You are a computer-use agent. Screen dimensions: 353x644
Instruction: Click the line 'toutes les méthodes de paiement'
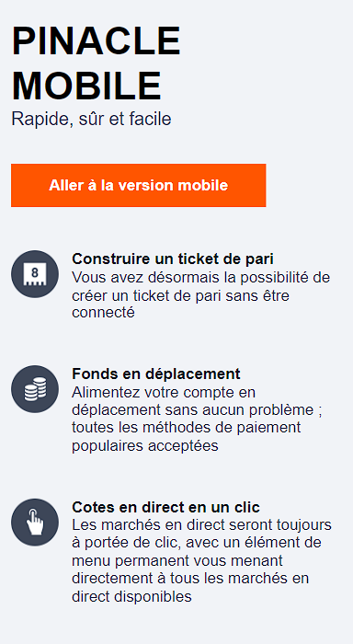[x=187, y=427]
